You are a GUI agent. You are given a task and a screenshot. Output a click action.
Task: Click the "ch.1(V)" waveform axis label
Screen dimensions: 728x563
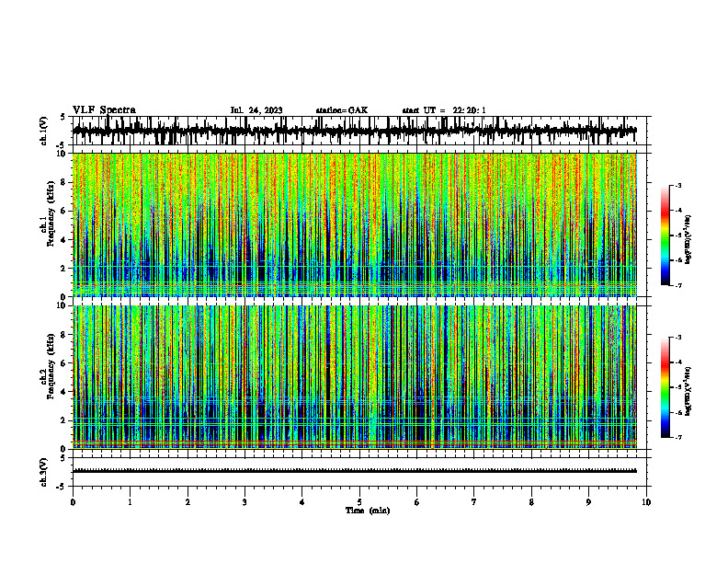click(x=44, y=131)
